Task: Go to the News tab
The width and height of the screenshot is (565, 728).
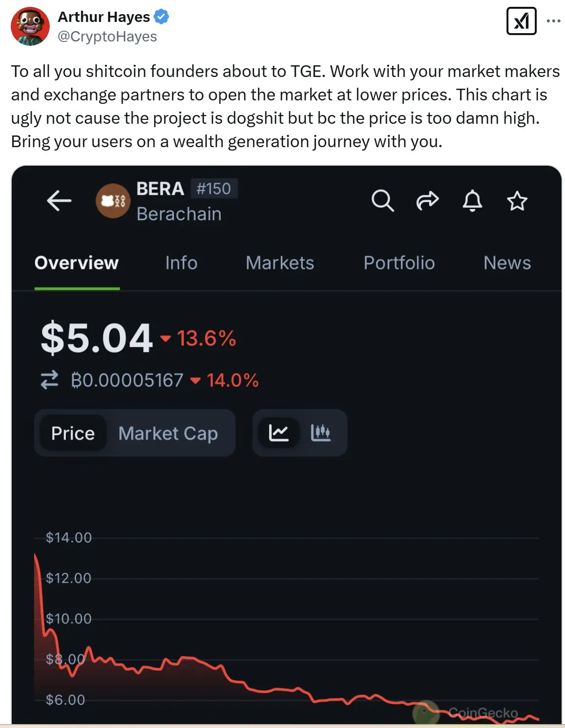Action: [x=507, y=263]
